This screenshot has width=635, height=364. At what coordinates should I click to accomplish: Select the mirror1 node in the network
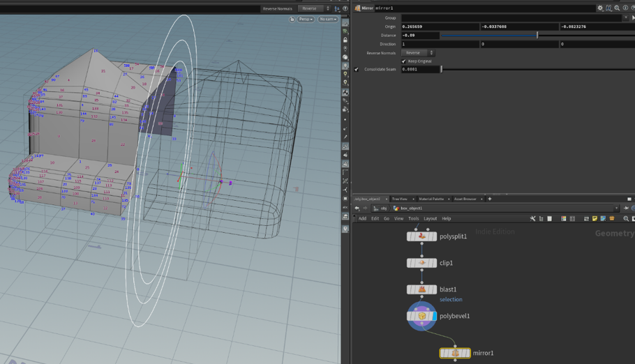pos(455,353)
